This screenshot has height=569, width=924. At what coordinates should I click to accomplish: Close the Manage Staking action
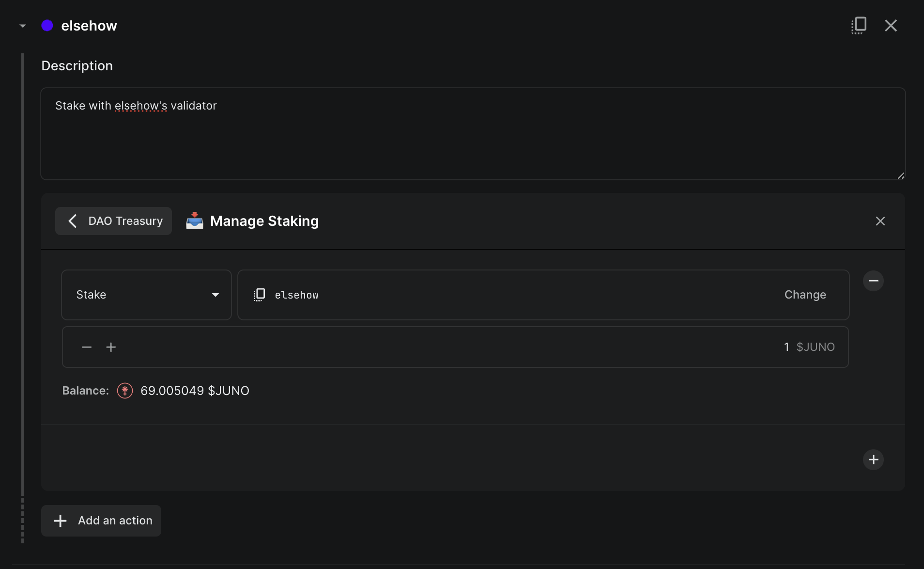(x=880, y=221)
